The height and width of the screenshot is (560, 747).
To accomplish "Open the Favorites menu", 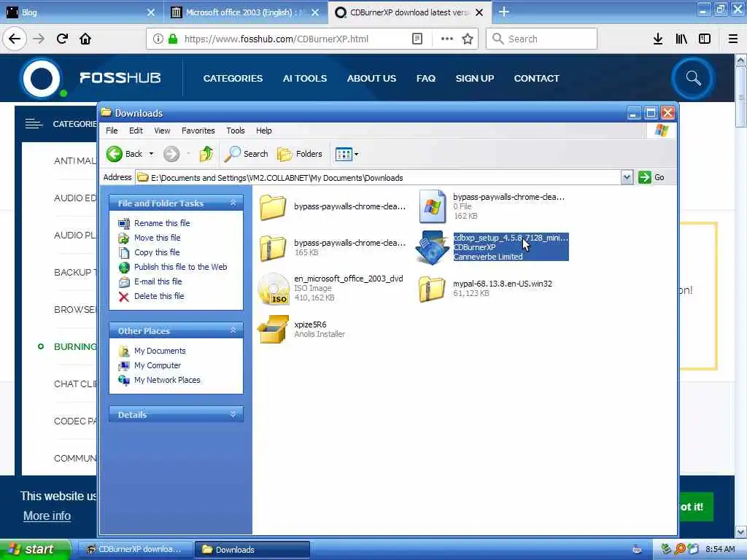I will tap(198, 131).
